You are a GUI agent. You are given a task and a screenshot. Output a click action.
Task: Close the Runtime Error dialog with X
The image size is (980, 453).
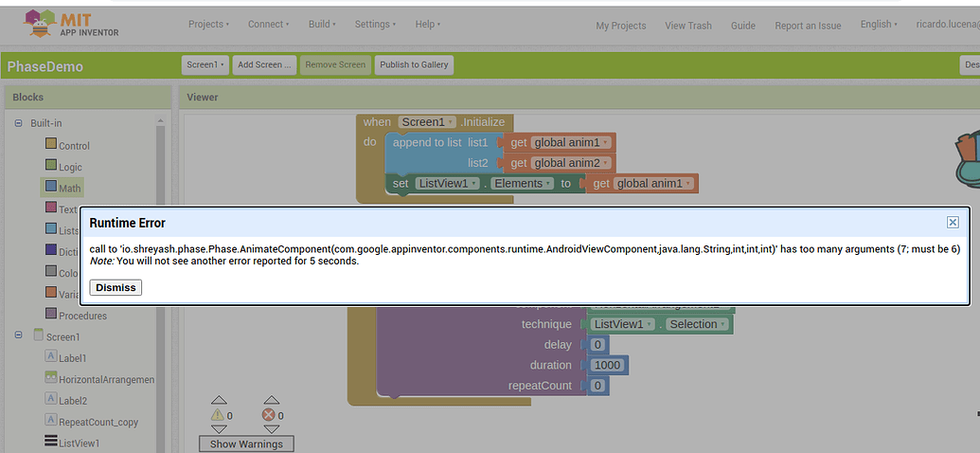(953, 222)
